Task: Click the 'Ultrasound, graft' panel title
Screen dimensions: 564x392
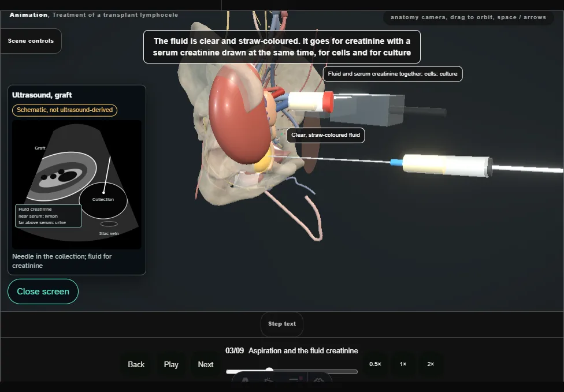Action: [x=42, y=95]
